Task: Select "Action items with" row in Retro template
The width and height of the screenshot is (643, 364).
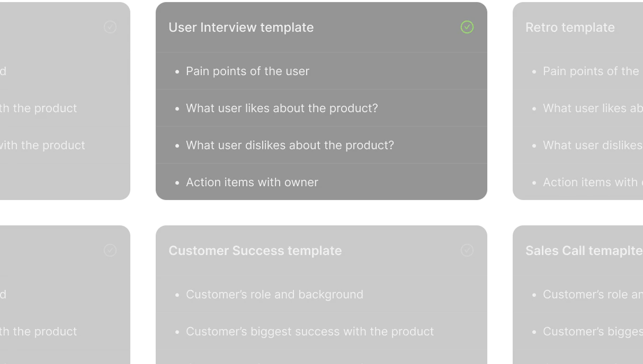Action: 590,183
